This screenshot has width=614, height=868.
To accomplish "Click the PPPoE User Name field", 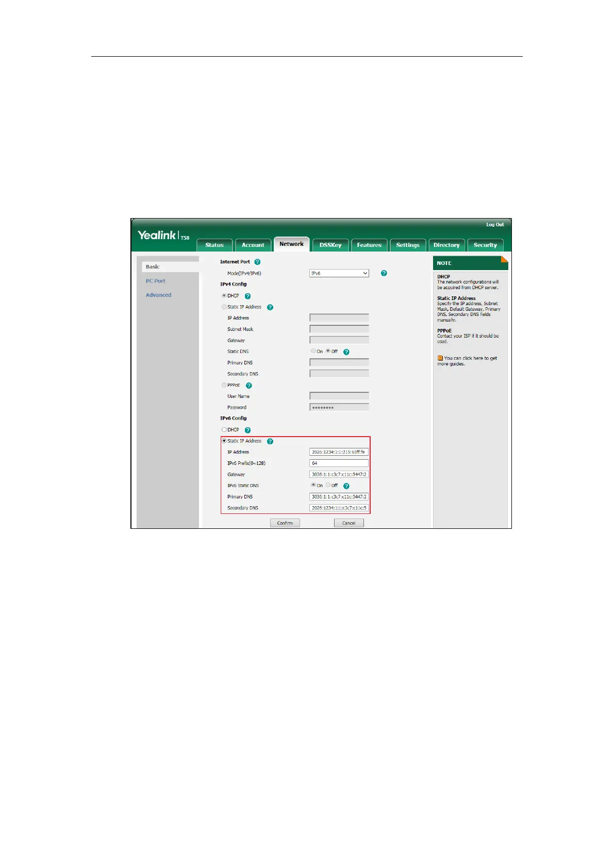I will pos(339,396).
